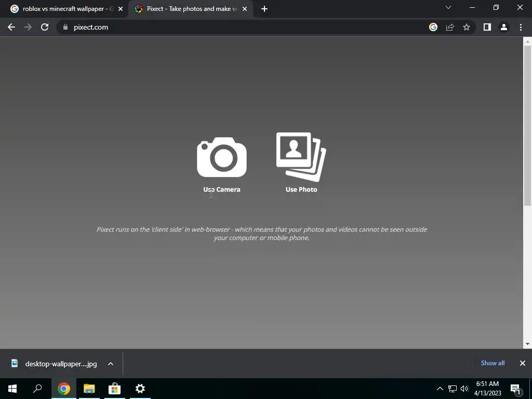532x399 pixels.
Task: Select the Use Photo label
Action: click(301, 189)
